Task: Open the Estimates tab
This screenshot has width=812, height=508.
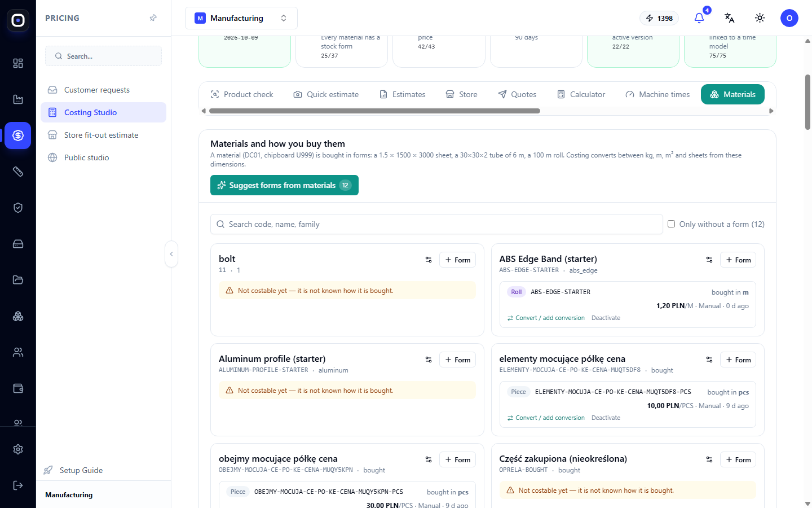Action: pyautogui.click(x=403, y=94)
